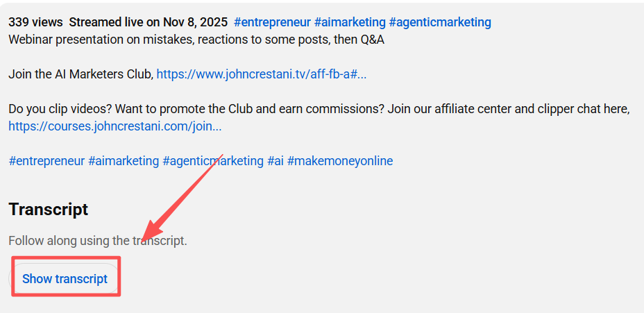
Task: Open the #makemoneyonline hashtag link
Action: coord(340,161)
